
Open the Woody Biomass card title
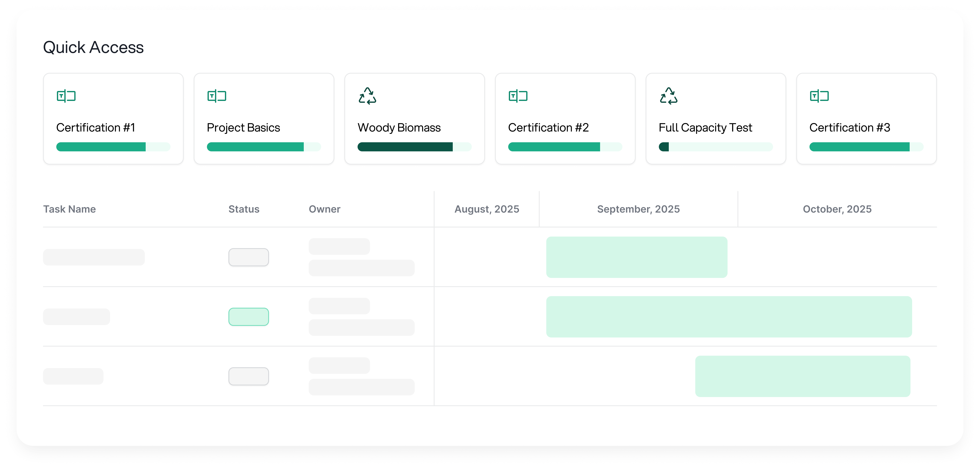[399, 128]
